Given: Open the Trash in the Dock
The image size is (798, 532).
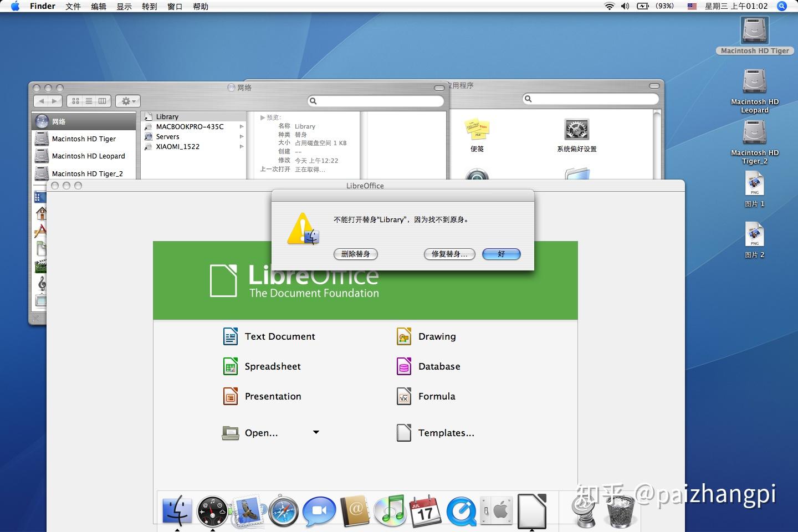Looking at the screenshot, I should click(x=621, y=511).
